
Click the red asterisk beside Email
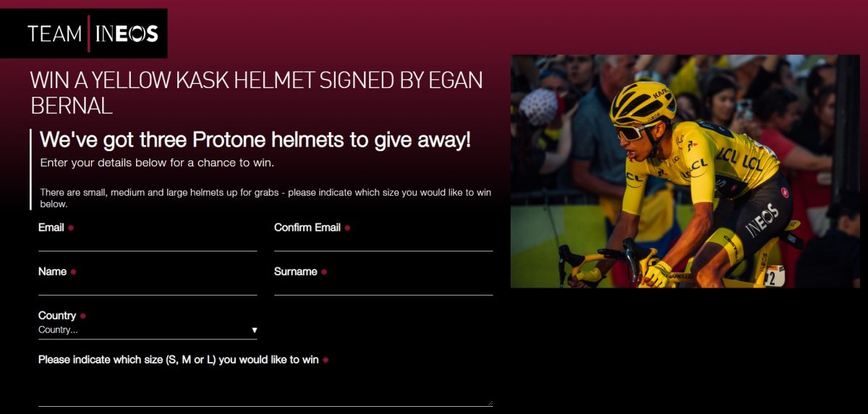pyautogui.click(x=71, y=228)
